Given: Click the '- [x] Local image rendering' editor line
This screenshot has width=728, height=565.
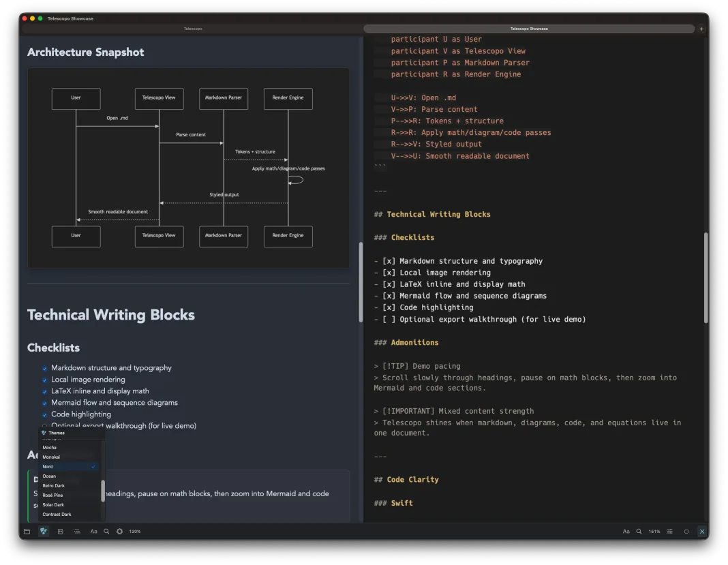Looking at the screenshot, I should [x=432, y=273].
